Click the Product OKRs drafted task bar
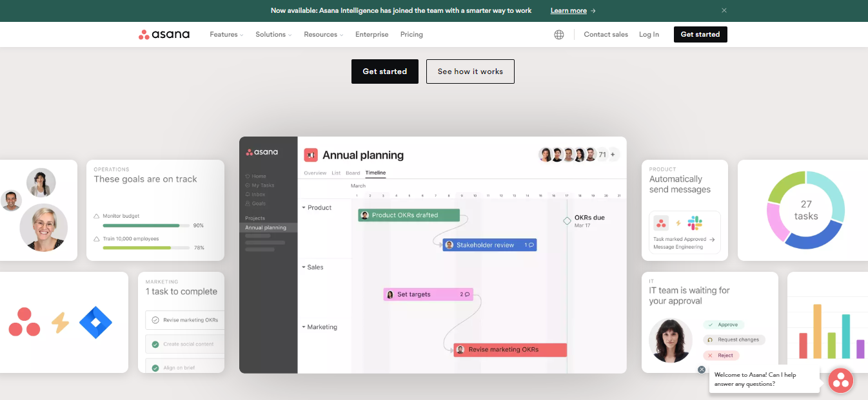The image size is (868, 400). pos(409,215)
